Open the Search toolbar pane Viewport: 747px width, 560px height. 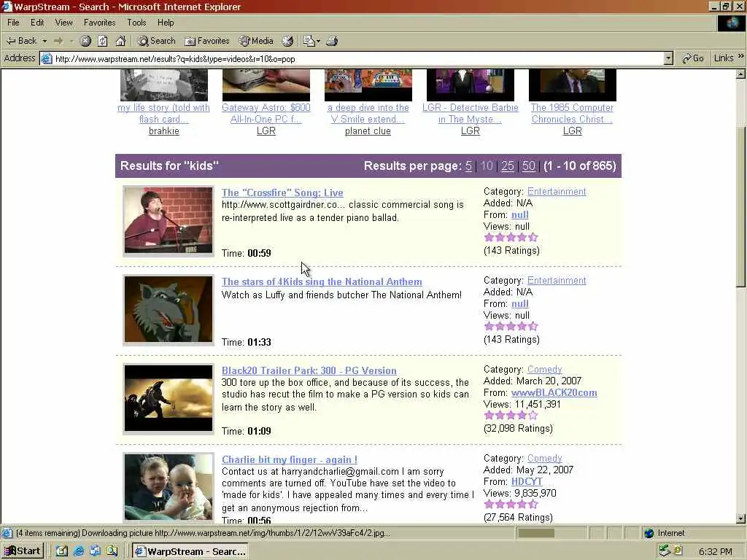tap(156, 41)
